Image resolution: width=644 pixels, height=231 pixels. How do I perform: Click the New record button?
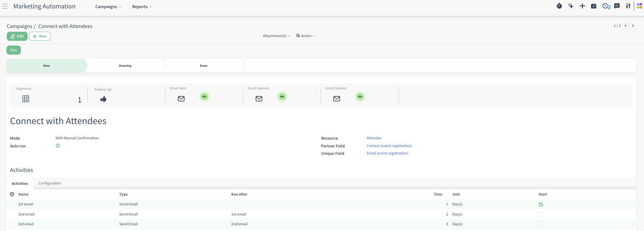pyautogui.click(x=40, y=36)
